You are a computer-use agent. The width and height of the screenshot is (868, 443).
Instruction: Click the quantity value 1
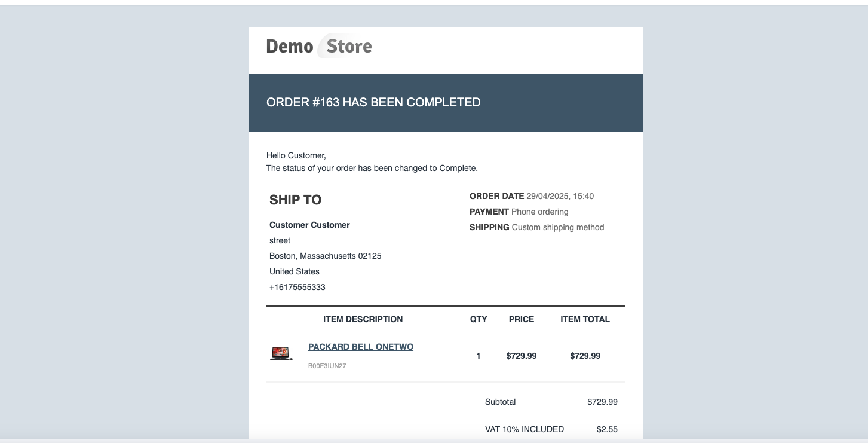[x=479, y=356]
